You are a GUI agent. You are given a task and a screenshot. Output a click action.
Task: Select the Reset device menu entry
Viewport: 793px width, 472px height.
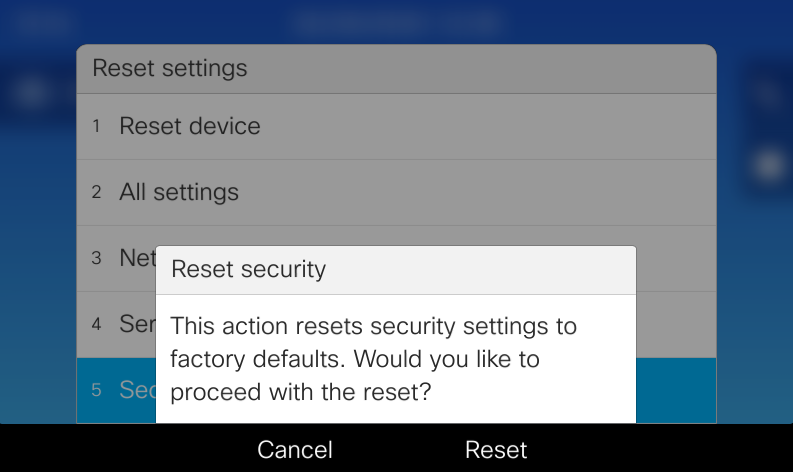pyautogui.click(x=189, y=126)
